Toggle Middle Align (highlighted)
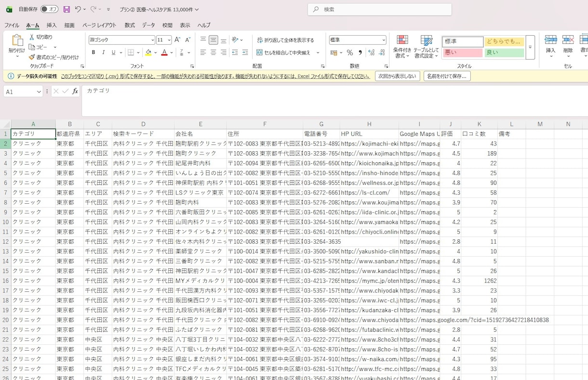This screenshot has height=380, width=588. 214,40
